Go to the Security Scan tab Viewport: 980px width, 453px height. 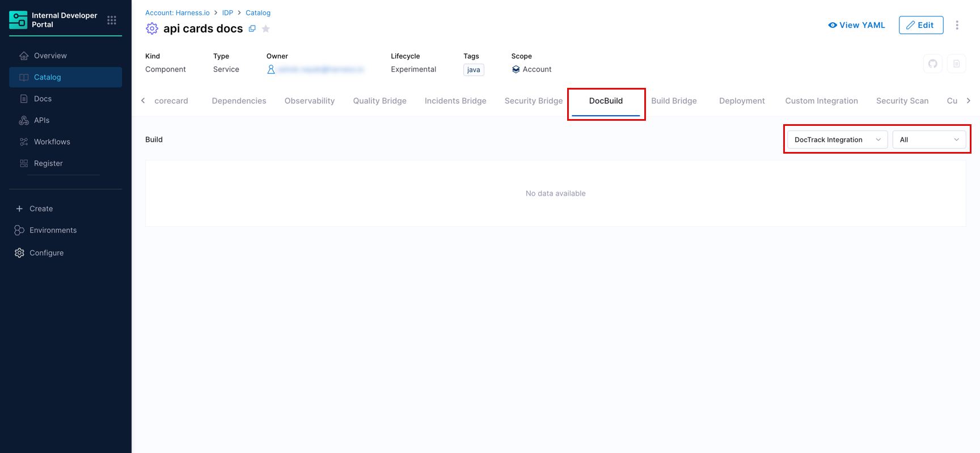(x=902, y=101)
